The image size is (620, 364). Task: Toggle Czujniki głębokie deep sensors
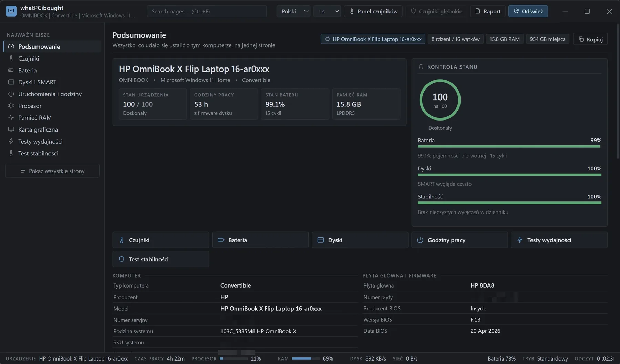click(x=436, y=11)
